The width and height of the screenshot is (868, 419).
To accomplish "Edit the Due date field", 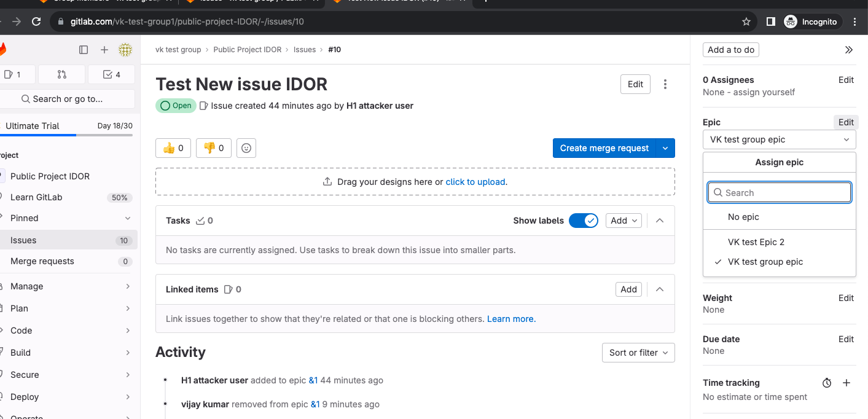I will [x=846, y=339].
